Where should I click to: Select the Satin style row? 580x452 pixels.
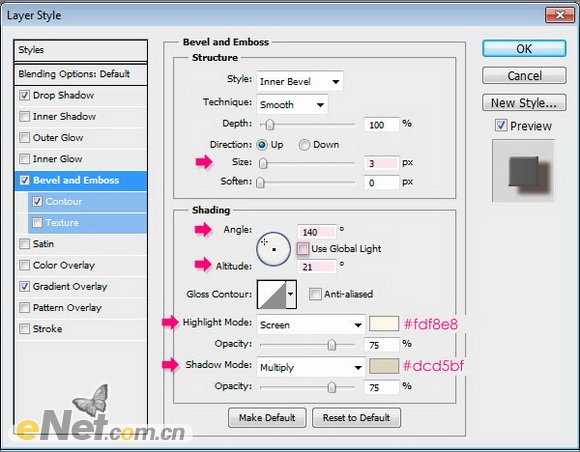tap(81, 244)
